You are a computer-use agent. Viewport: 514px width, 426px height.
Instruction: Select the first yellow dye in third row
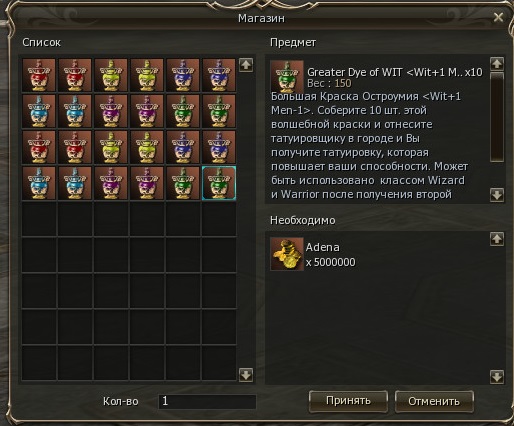(x=111, y=147)
